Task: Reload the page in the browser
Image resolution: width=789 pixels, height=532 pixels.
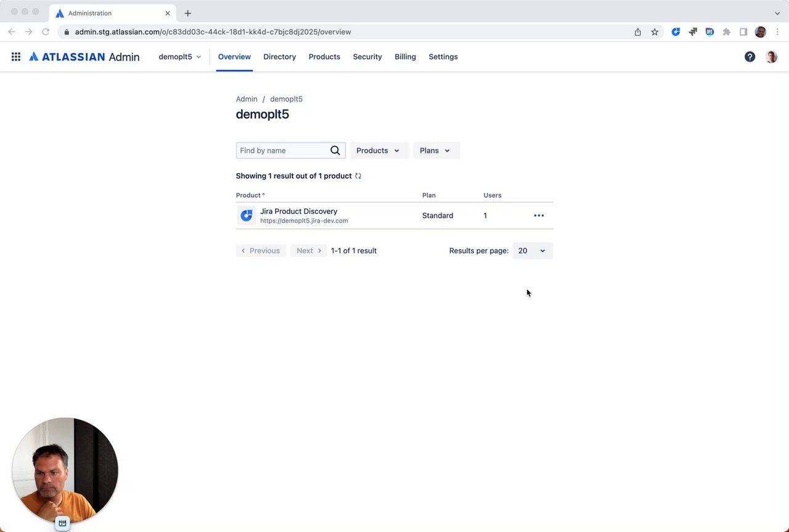Action: tap(46, 31)
